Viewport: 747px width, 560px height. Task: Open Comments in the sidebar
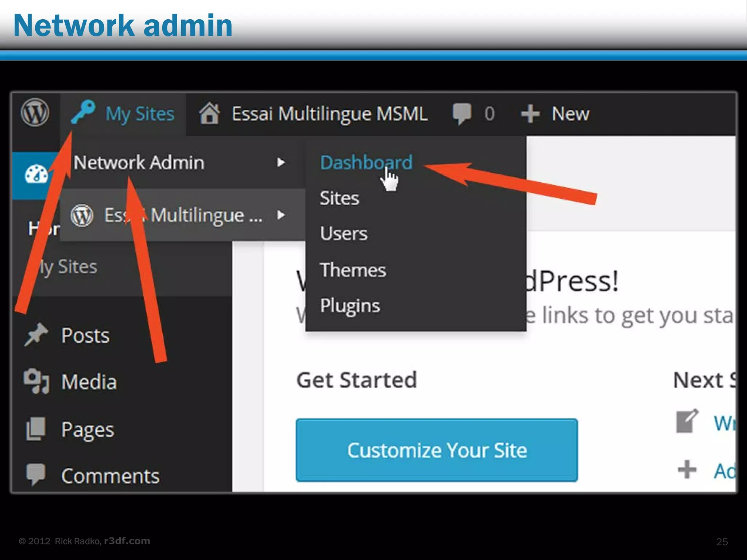click(x=110, y=476)
